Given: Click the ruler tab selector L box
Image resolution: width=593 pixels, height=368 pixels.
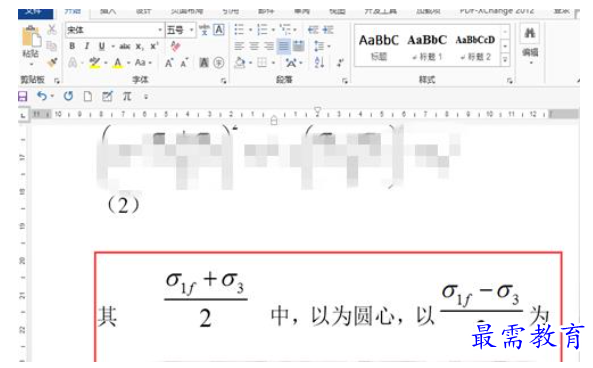Looking at the screenshot, I should [23, 115].
